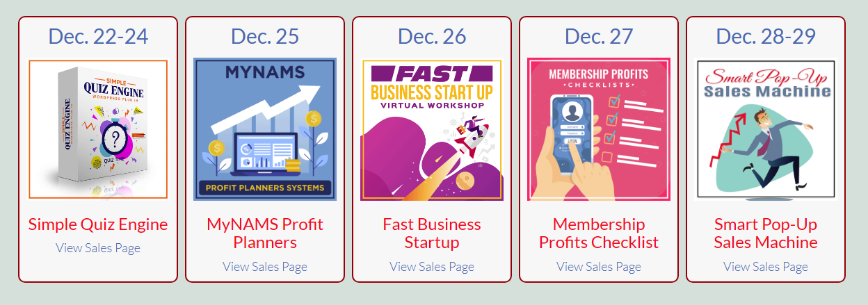Click the Simple Quiz Engine product box image

[98, 129]
